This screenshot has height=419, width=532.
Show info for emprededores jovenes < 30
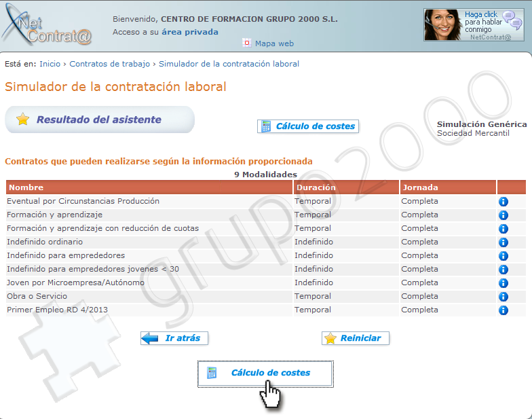[503, 269]
